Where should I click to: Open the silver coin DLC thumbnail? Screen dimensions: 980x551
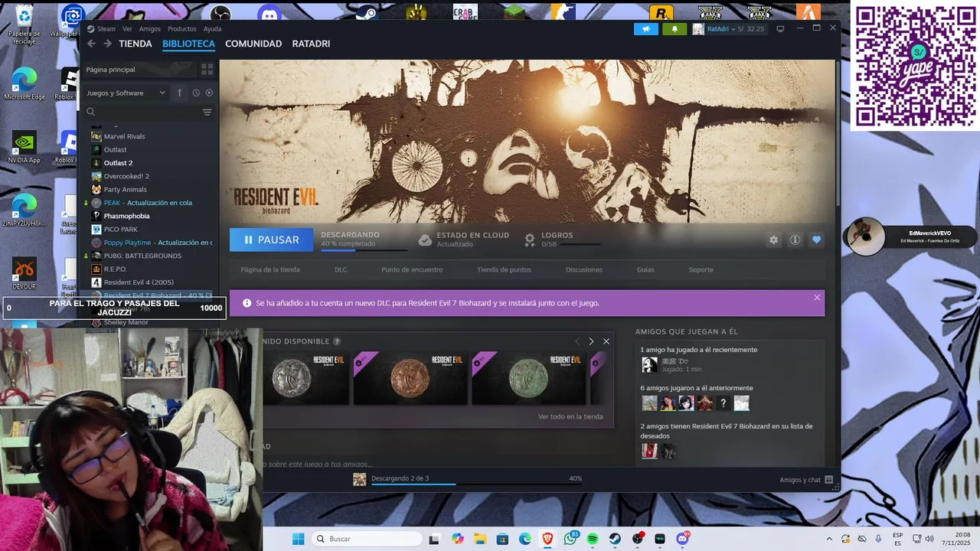[306, 378]
